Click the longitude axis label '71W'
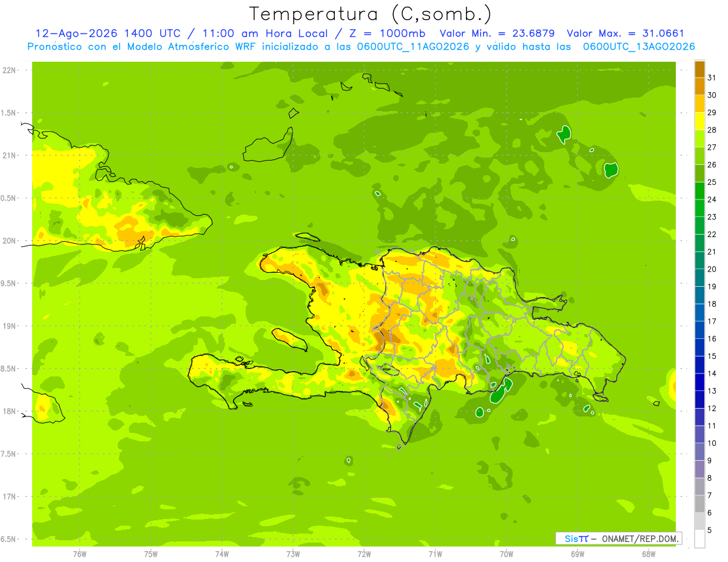 pos(435,554)
